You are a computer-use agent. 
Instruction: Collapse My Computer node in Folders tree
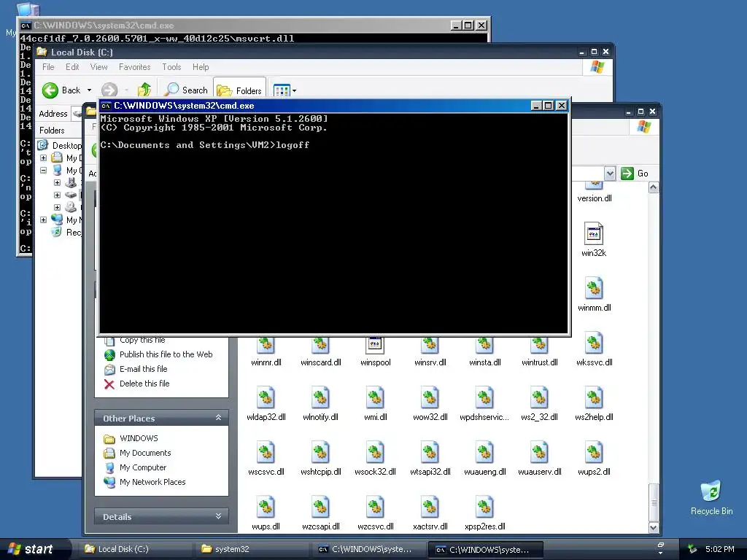point(43,170)
